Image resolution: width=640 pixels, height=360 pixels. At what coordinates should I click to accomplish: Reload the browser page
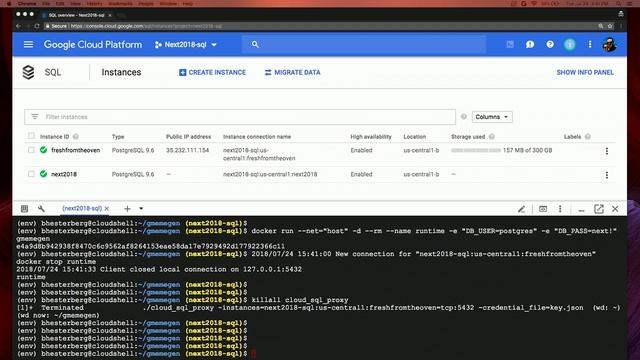37,26
